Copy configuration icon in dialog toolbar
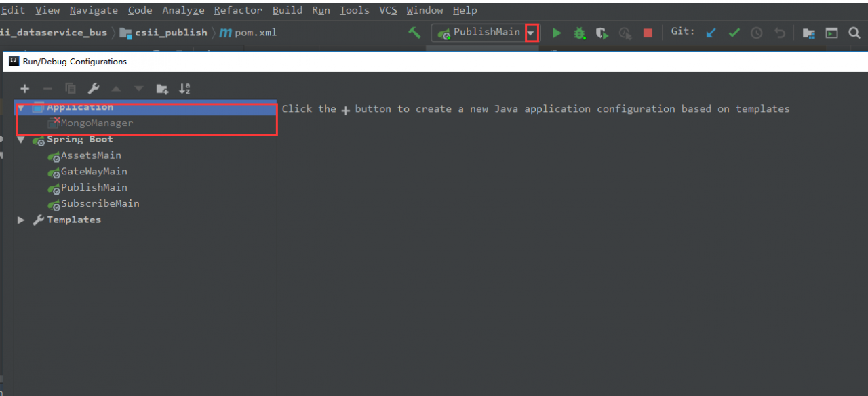Viewport: 868px width, 396px height. (71, 89)
